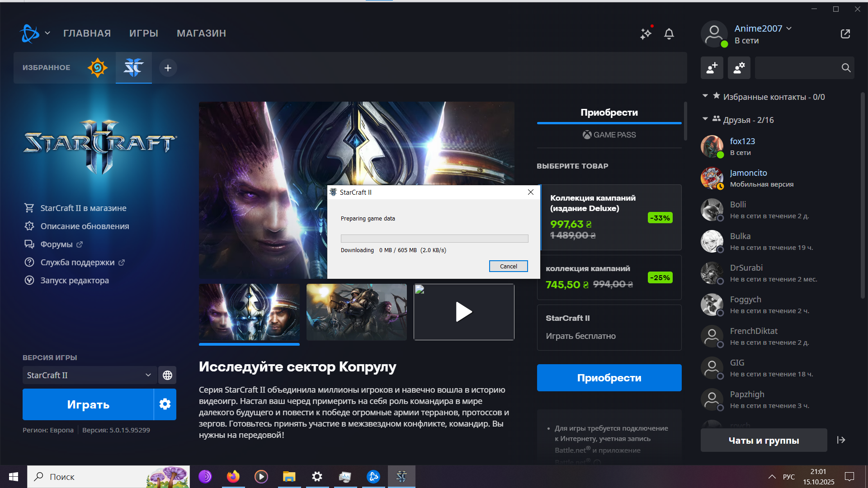868x488 pixels.
Task: Collapse the Избранные контакты group
Action: click(705, 96)
